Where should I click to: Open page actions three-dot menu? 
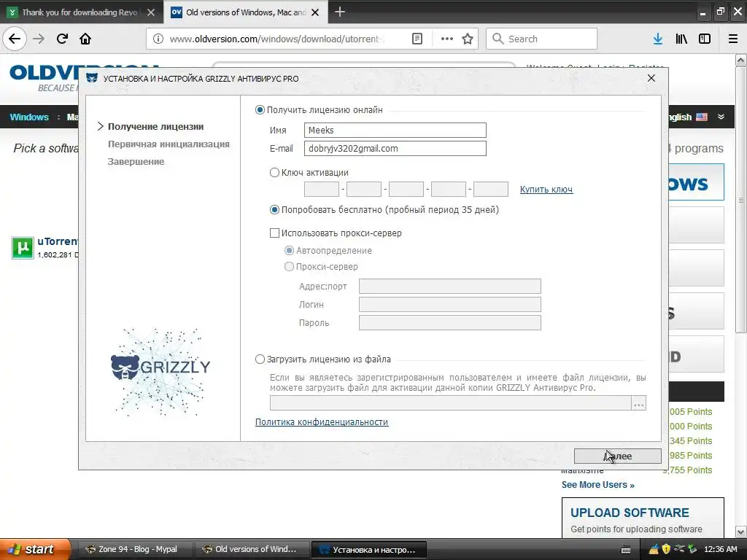[x=447, y=39]
